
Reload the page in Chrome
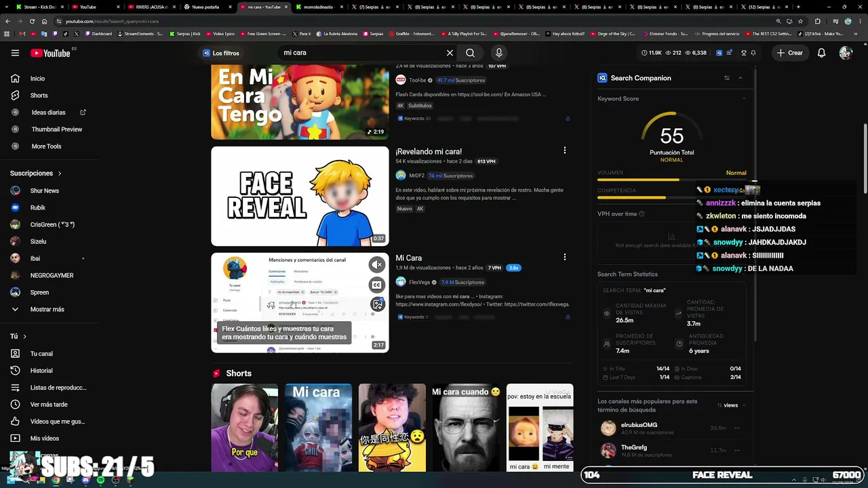click(32, 21)
